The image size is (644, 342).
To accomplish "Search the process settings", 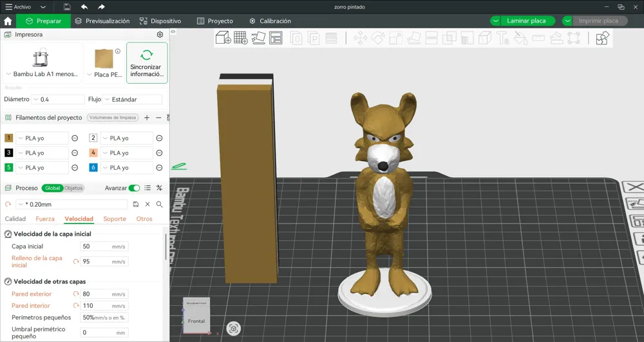I will pos(159,204).
